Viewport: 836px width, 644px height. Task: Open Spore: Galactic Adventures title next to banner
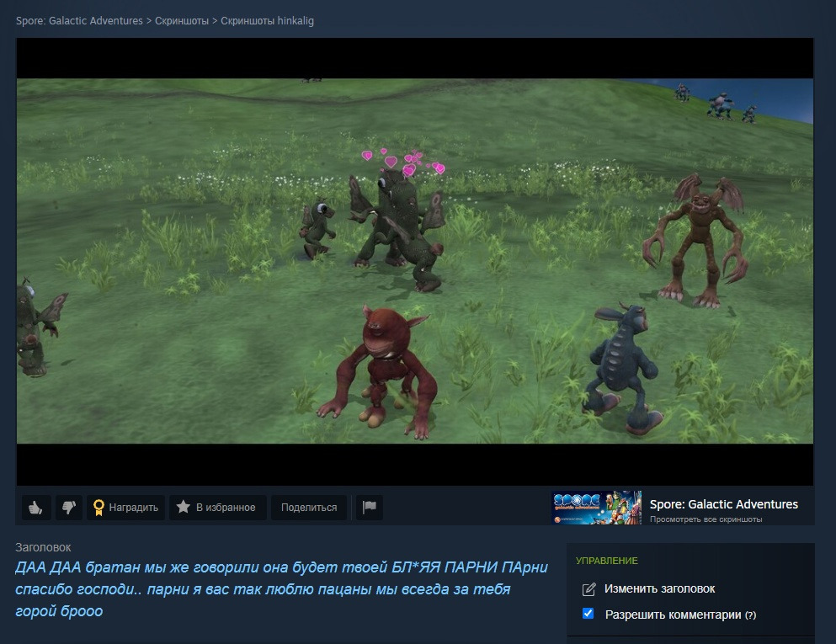(x=723, y=504)
